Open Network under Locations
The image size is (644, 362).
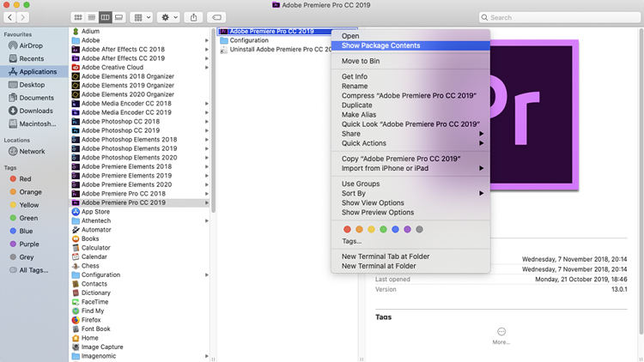[x=32, y=152]
